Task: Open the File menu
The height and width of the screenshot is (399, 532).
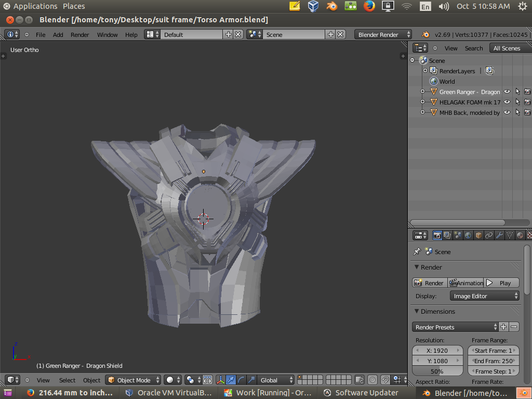Action: click(x=41, y=35)
